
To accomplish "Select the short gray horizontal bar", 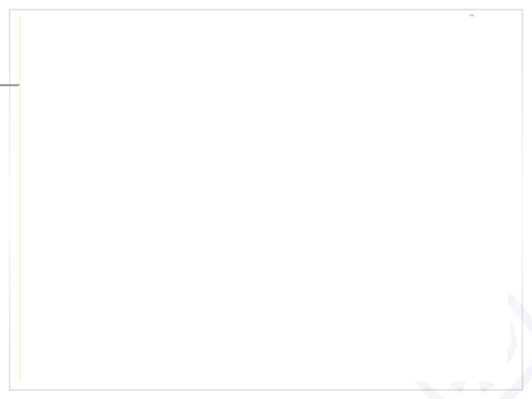I will [x=9, y=85].
